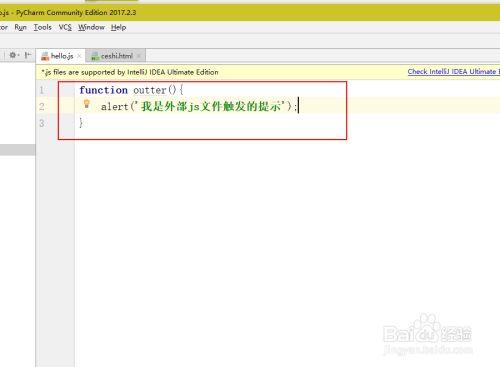This screenshot has height=367, width=500.
Task: Click the closing brace on line 3
Action: [81, 123]
